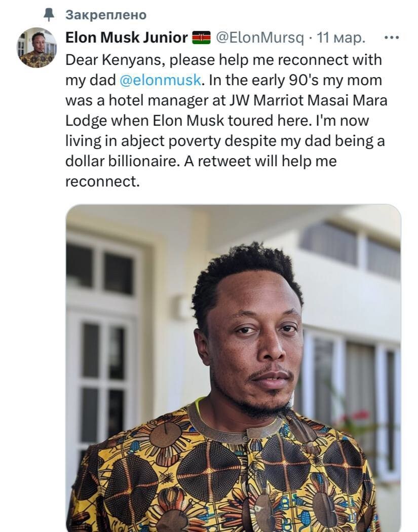
Task: Click the final word "reconnect." in tweet
Action: coord(102,181)
